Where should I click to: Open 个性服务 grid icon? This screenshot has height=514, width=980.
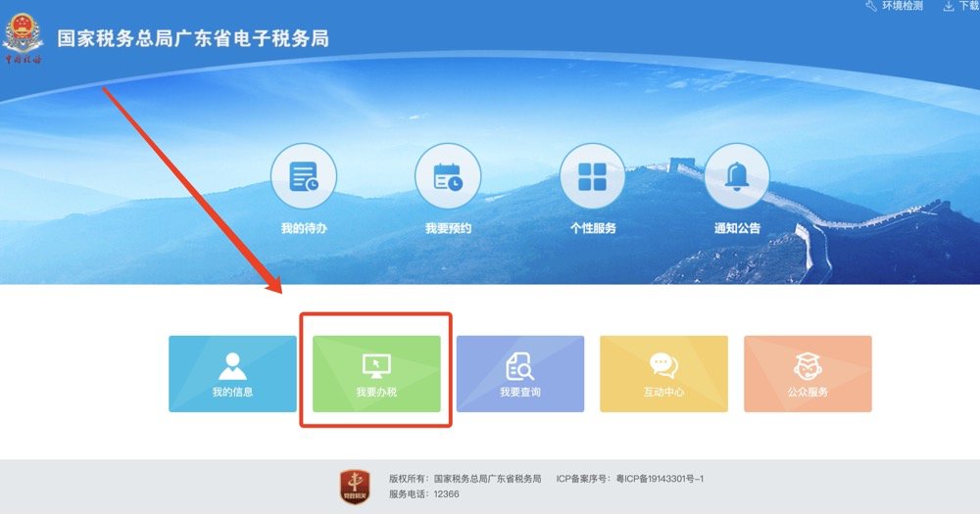click(x=593, y=176)
